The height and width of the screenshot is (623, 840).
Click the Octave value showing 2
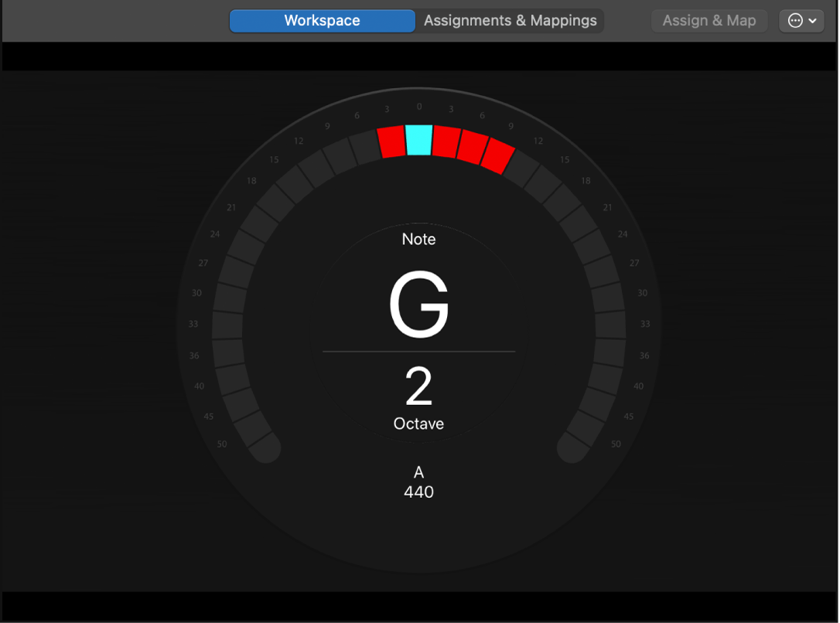click(418, 388)
